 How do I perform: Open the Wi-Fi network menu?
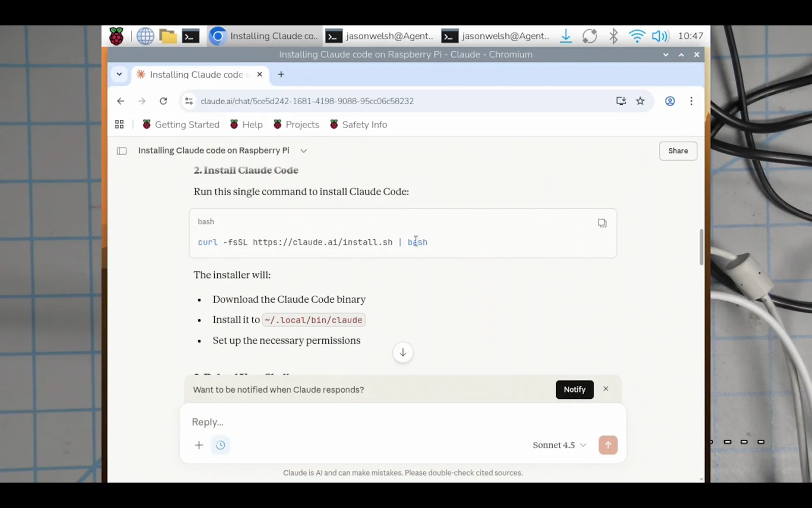[636, 36]
